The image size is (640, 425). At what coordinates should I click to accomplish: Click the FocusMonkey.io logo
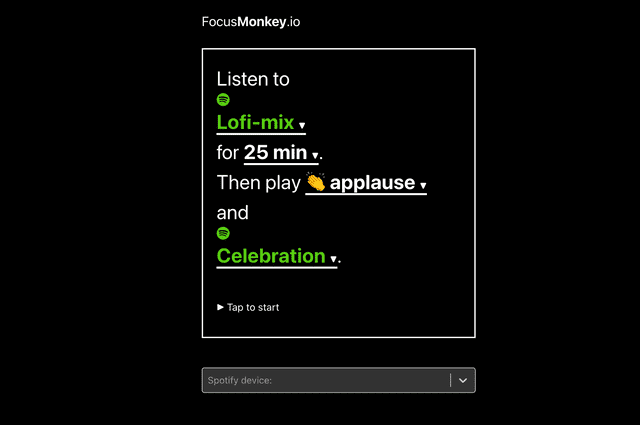251,22
